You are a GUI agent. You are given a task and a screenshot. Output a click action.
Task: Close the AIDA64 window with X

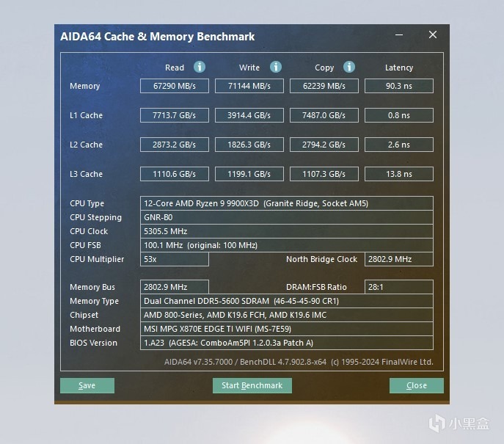click(433, 34)
